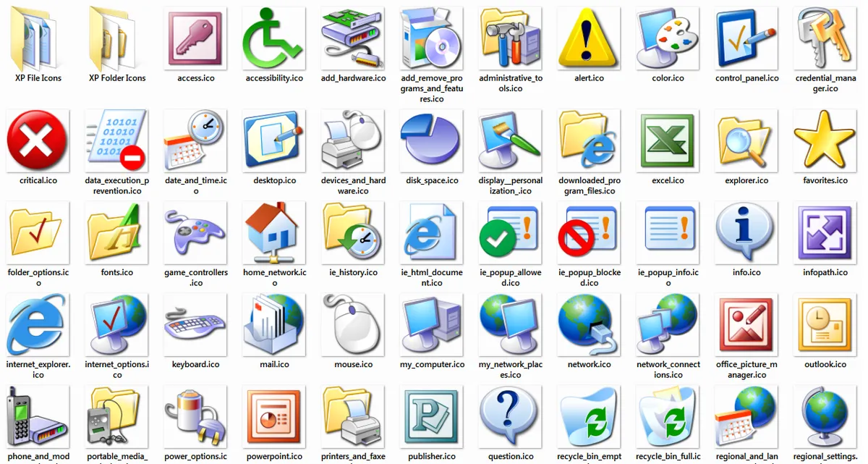The height and width of the screenshot is (464, 868).
Task: Click the 'mouse.ico' file name label
Action: coord(354,365)
